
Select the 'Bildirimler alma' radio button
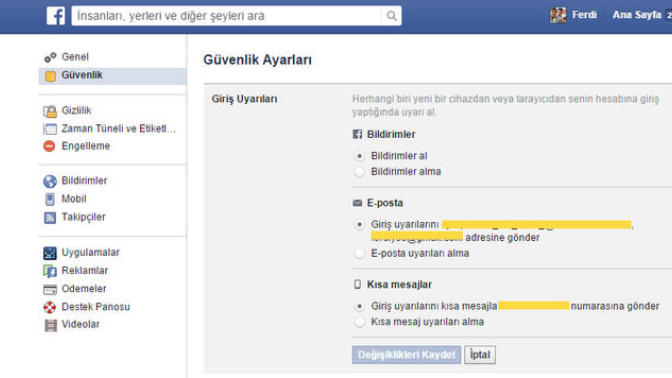[x=360, y=172]
